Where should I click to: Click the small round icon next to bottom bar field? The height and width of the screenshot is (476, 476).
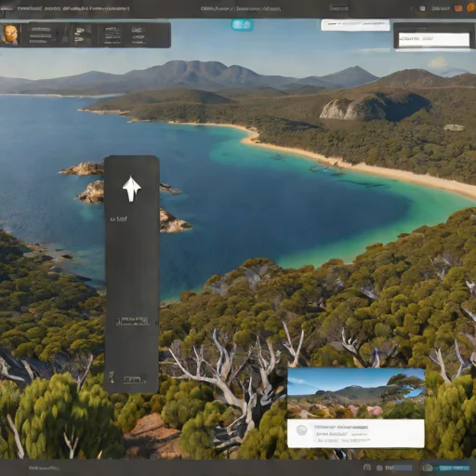379,468
